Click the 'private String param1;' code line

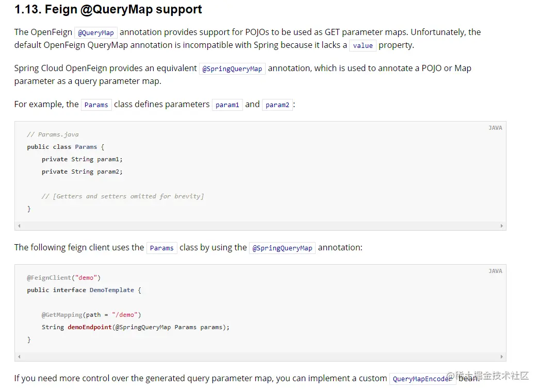tap(82, 159)
